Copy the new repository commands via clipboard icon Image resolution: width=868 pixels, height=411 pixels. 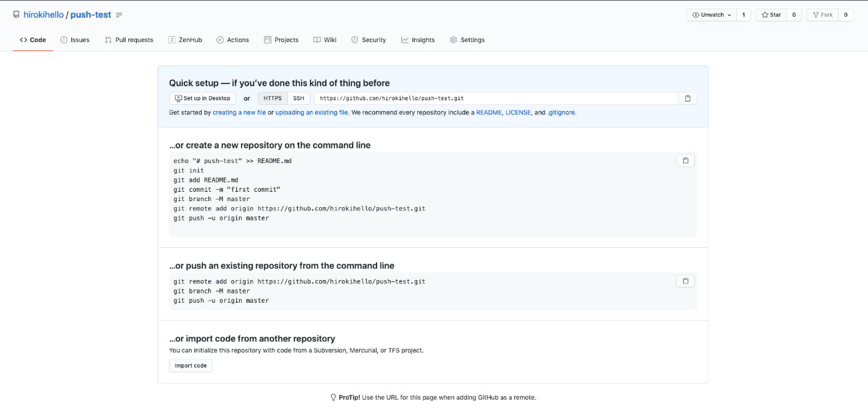[x=685, y=160]
